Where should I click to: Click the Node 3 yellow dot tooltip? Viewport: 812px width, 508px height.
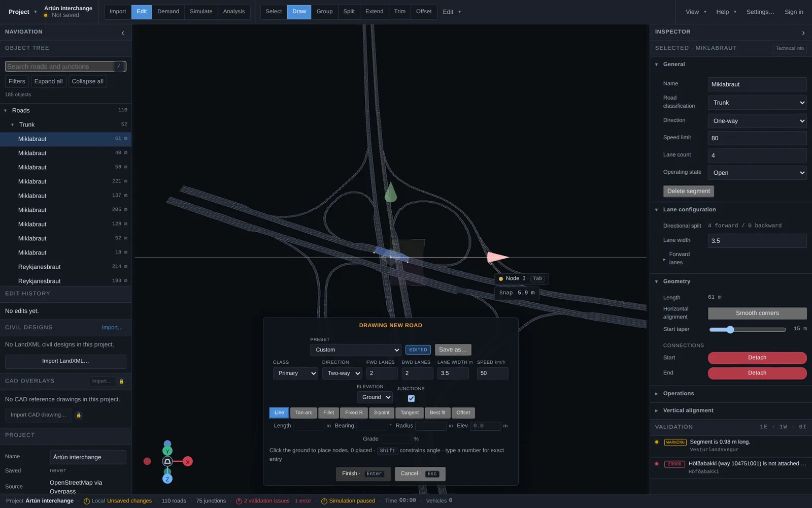coord(501,279)
